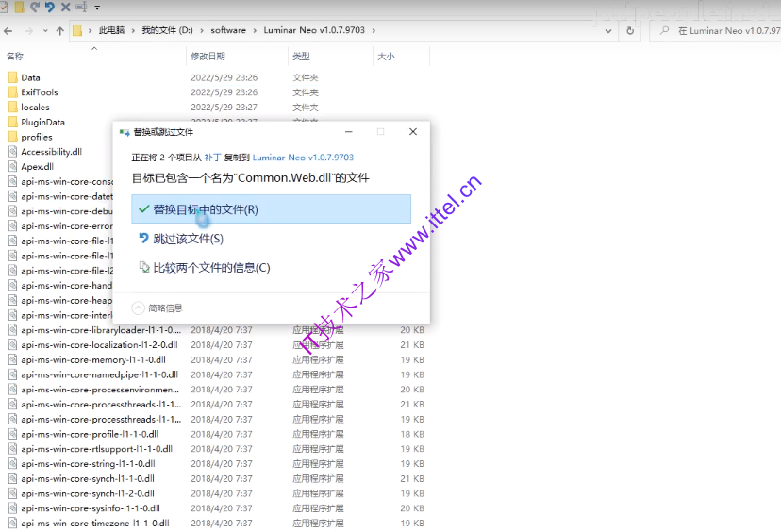Viewport: 781px width, 532px height.
Task: Select the locales folder
Action: tap(35, 108)
